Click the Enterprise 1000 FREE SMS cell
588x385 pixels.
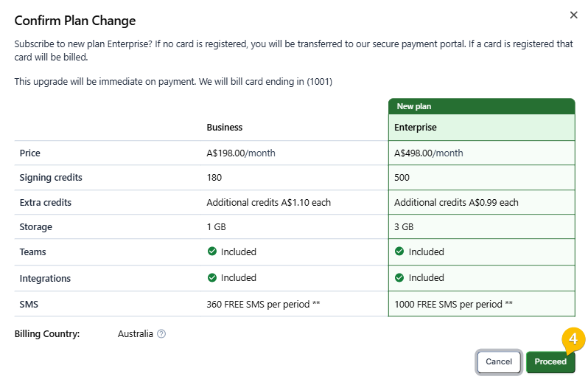(481, 304)
